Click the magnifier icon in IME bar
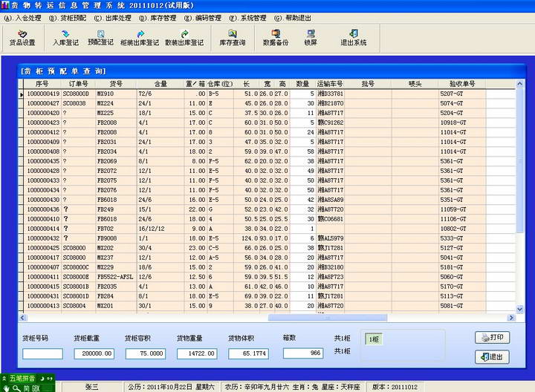535x392 pixels. pyautogui.click(x=16, y=388)
